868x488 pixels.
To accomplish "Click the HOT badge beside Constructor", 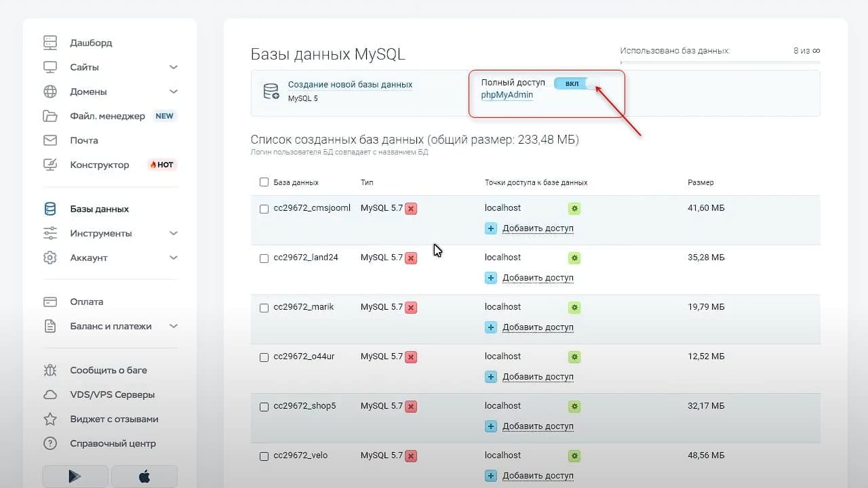I will pos(161,165).
